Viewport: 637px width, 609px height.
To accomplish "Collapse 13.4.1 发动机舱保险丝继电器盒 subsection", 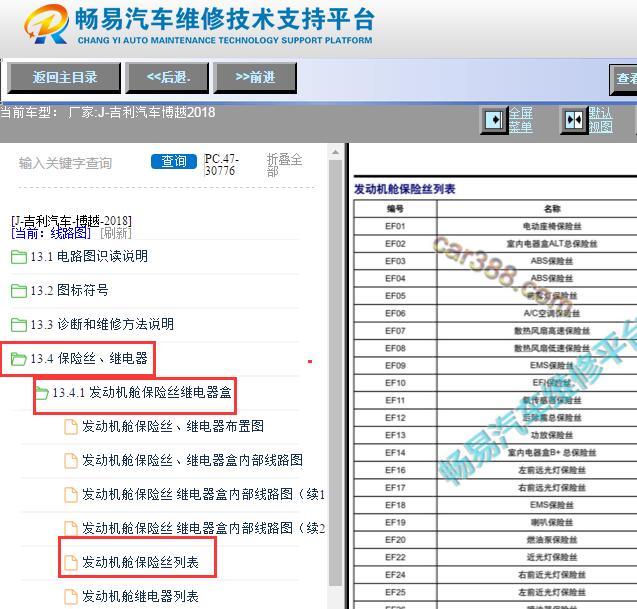I will point(142,392).
